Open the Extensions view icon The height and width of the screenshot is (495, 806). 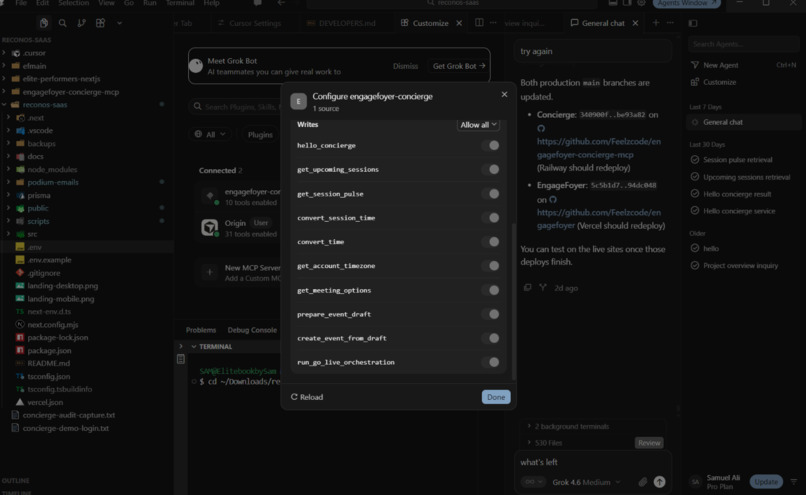coord(100,23)
